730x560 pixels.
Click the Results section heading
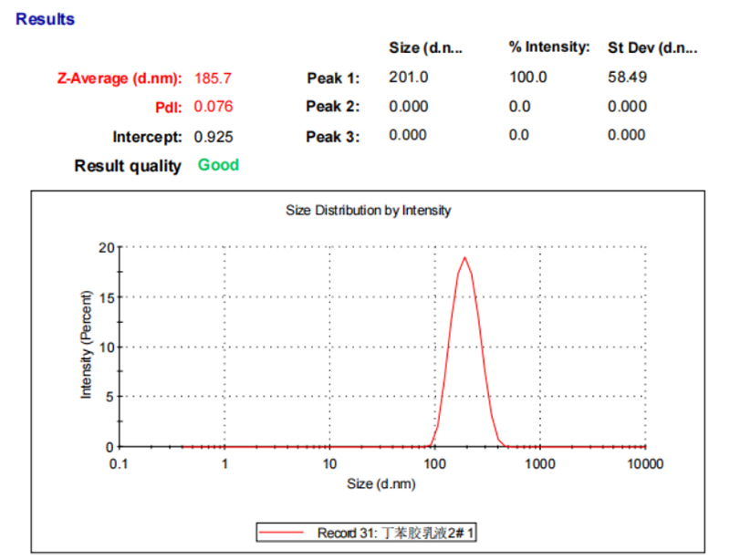click(x=46, y=19)
